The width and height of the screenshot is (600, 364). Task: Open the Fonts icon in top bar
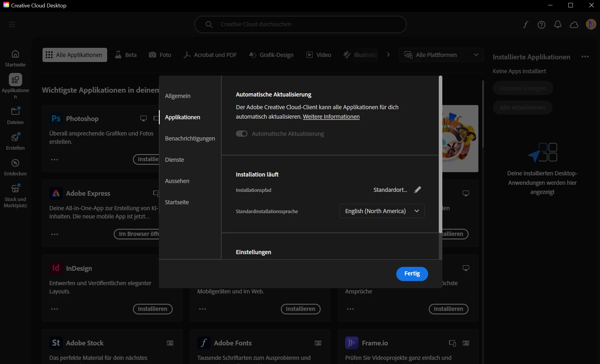pos(525,25)
